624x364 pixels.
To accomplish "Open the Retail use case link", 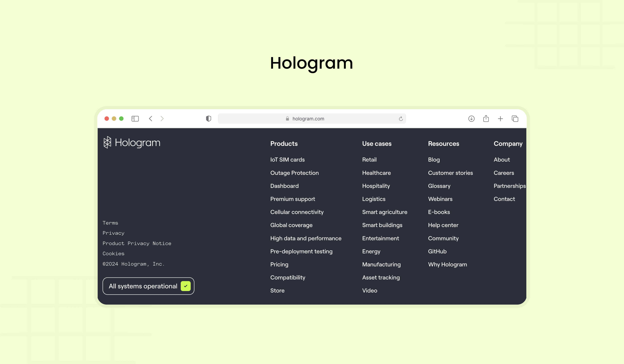I will (x=369, y=160).
